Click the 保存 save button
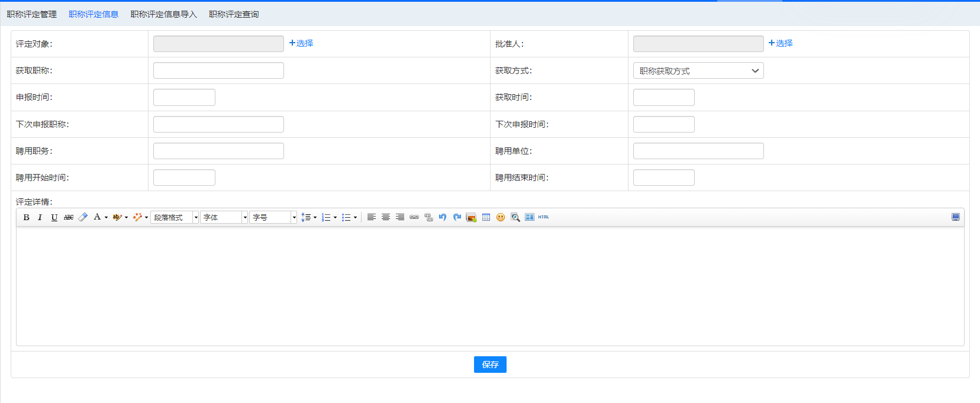Screen dimensions: 980x403 (x=490, y=365)
